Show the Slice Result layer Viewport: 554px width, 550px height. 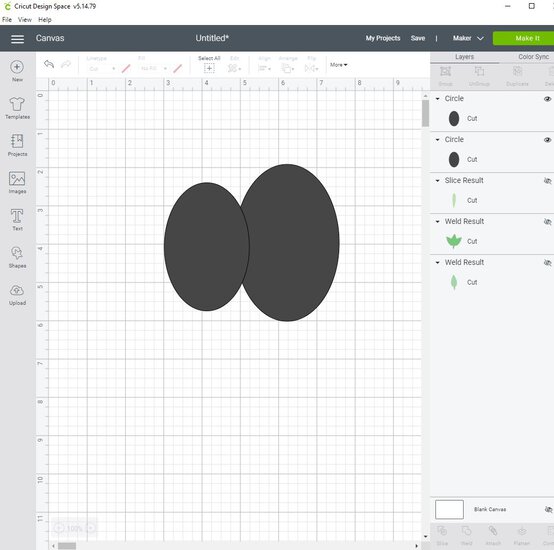pos(547,181)
